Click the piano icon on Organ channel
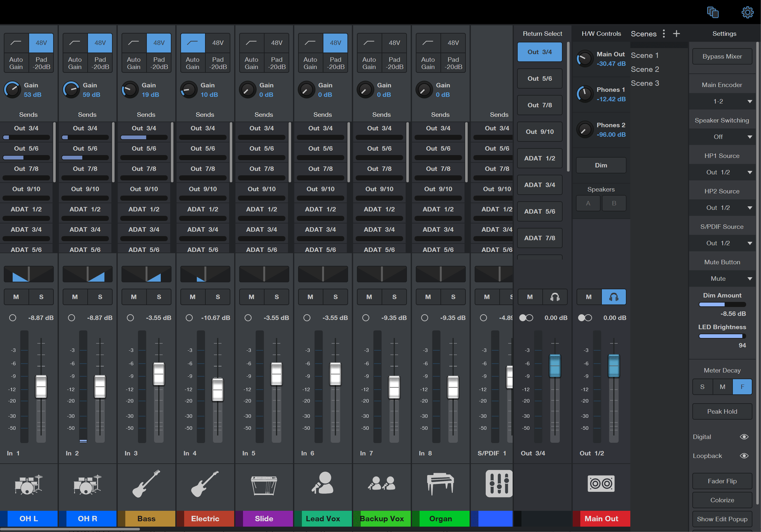 click(440, 484)
